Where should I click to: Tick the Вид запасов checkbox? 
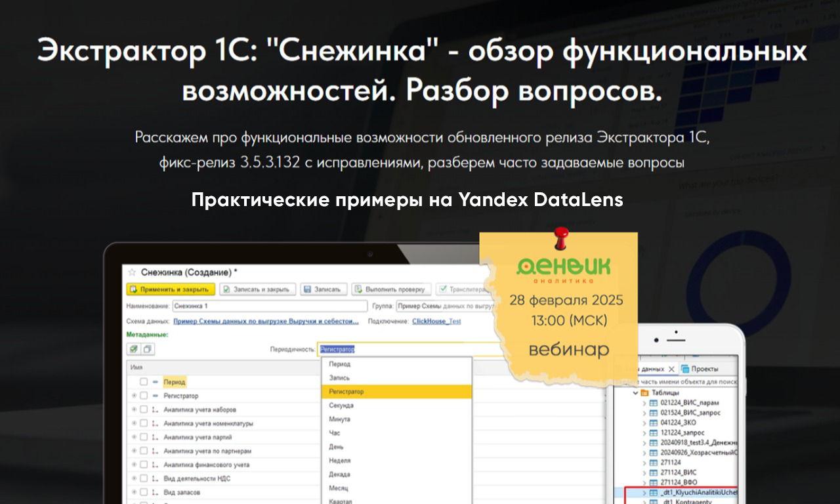pyautogui.click(x=144, y=492)
